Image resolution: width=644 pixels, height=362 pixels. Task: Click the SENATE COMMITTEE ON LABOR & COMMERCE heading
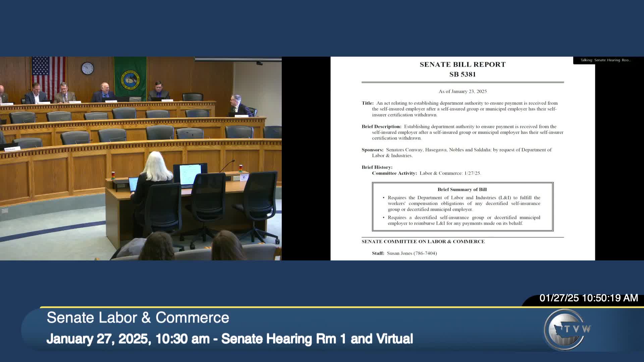coord(423,241)
